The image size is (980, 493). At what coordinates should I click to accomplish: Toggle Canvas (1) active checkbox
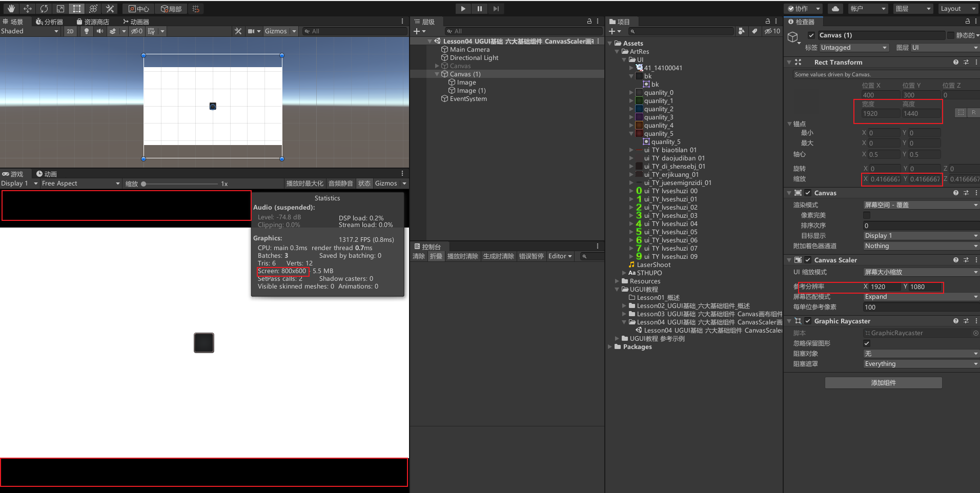pyautogui.click(x=811, y=35)
